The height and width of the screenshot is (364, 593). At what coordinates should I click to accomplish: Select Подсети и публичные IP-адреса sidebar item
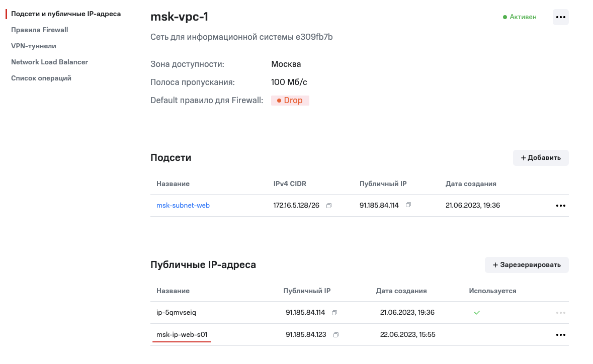tap(66, 14)
